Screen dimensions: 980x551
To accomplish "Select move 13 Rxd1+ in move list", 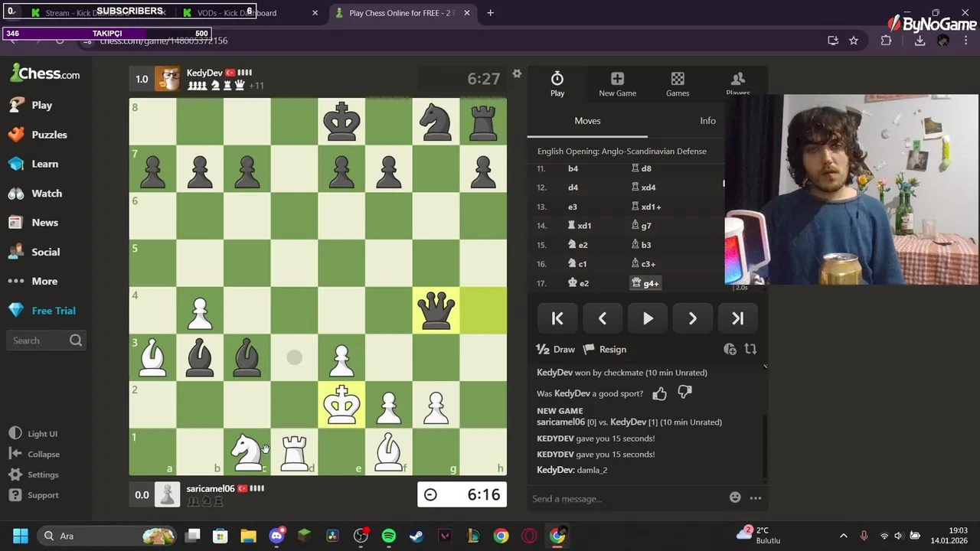I will coord(646,207).
